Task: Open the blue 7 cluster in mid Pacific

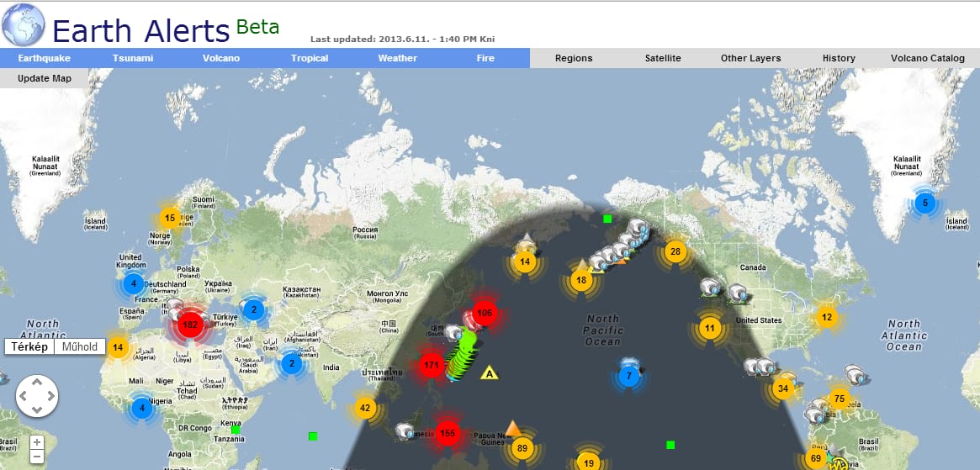Action: pos(629,376)
